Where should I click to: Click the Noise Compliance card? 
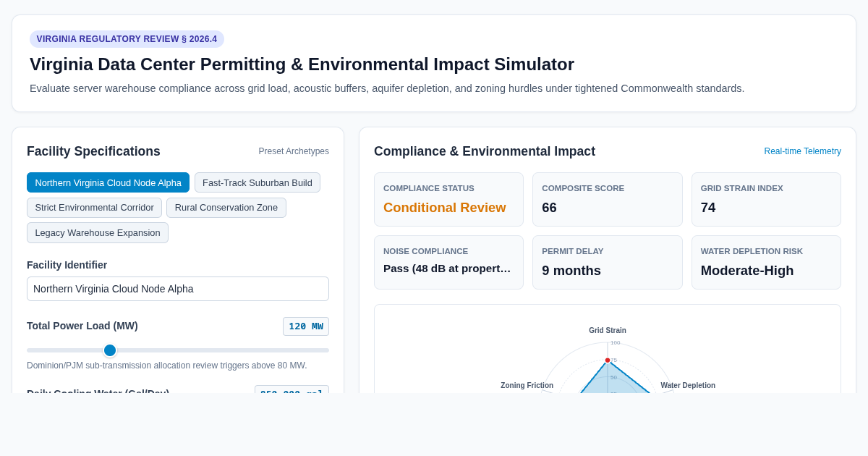pos(448,262)
